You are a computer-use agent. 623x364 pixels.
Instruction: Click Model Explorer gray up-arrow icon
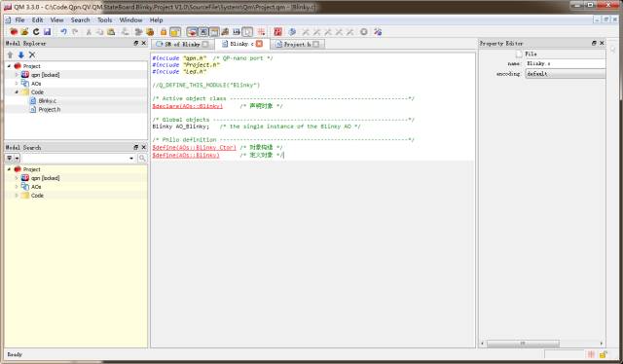[x=11, y=55]
